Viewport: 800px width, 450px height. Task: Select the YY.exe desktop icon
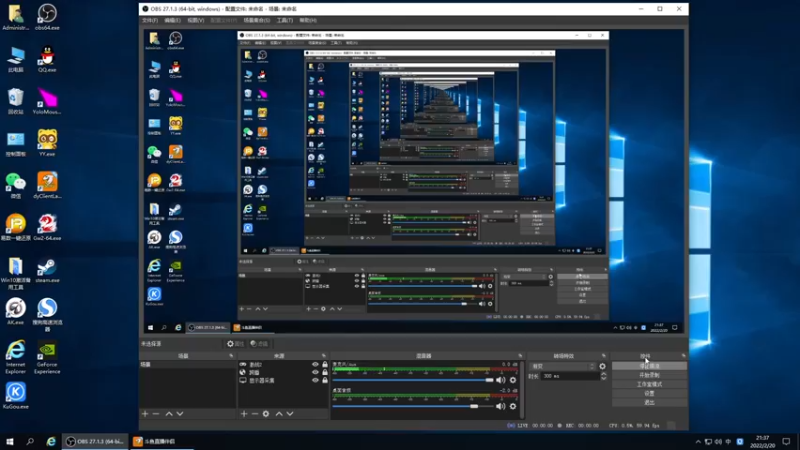pyautogui.click(x=47, y=143)
